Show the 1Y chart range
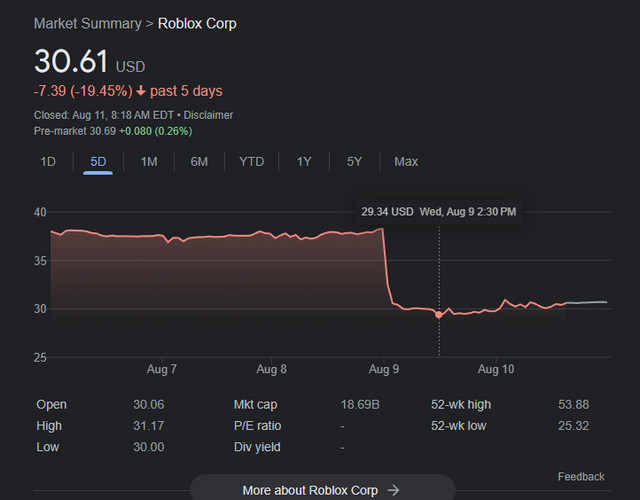Viewport: 640px width, 500px height. 304,162
